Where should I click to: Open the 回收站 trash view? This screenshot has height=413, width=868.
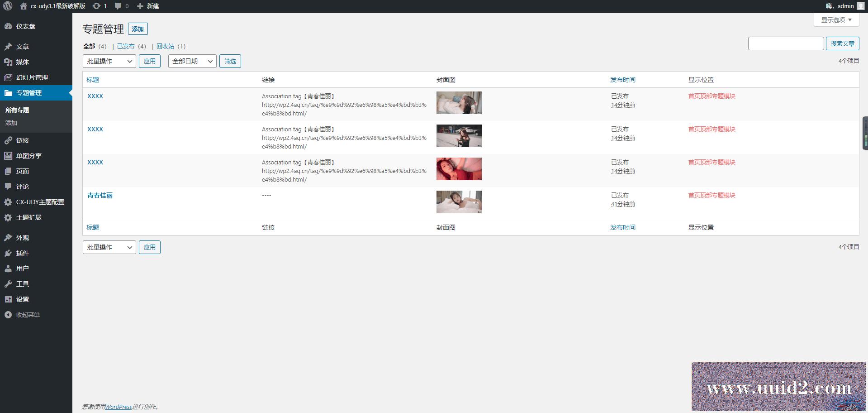165,46
